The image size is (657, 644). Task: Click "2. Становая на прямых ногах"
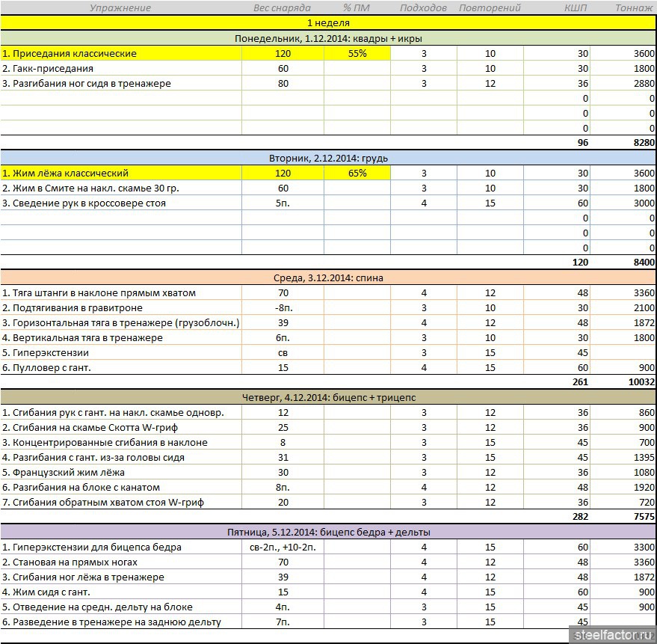[121, 562]
